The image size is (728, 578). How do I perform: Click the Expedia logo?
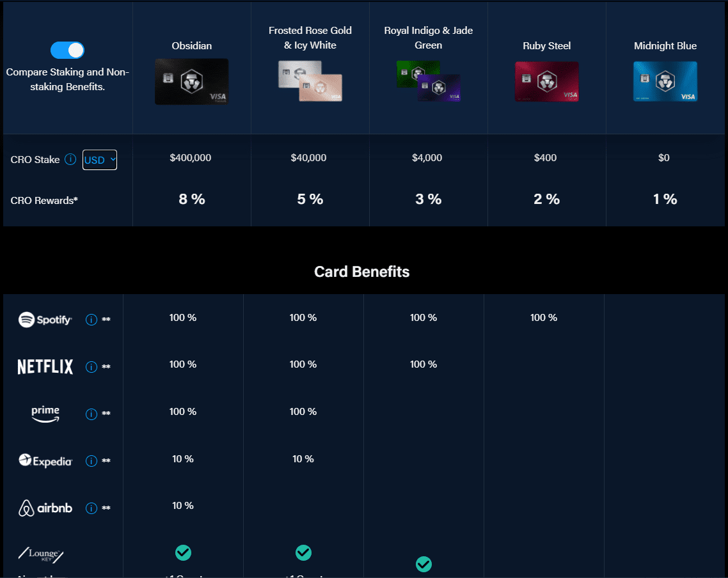pyautogui.click(x=45, y=460)
